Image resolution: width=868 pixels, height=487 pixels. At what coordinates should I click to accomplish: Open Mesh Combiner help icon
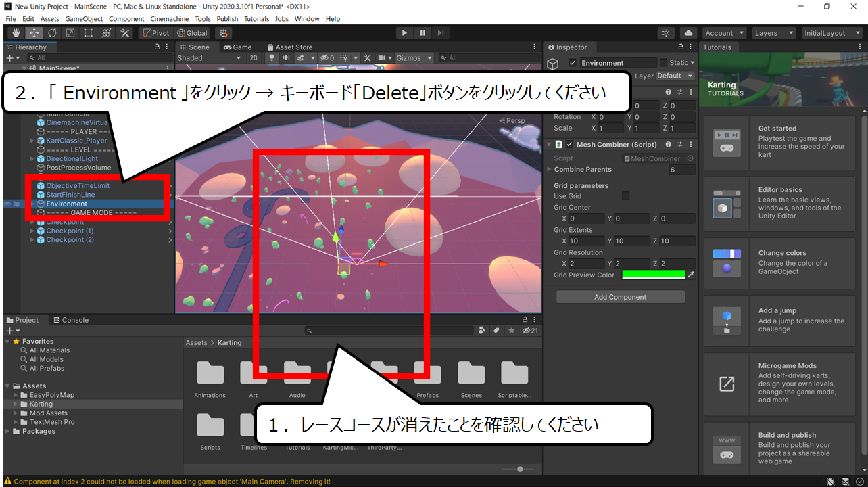669,145
